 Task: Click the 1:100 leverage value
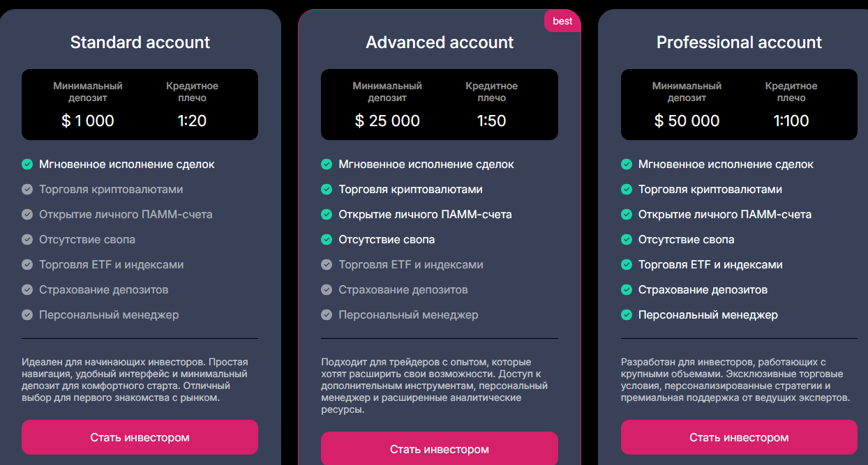coord(791,121)
